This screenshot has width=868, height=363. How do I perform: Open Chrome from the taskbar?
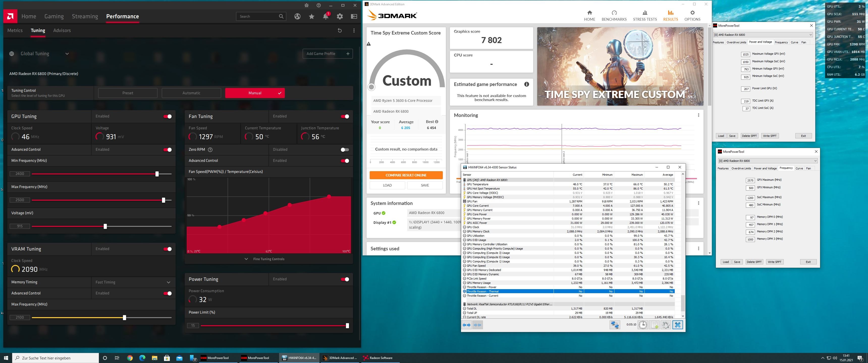130,358
